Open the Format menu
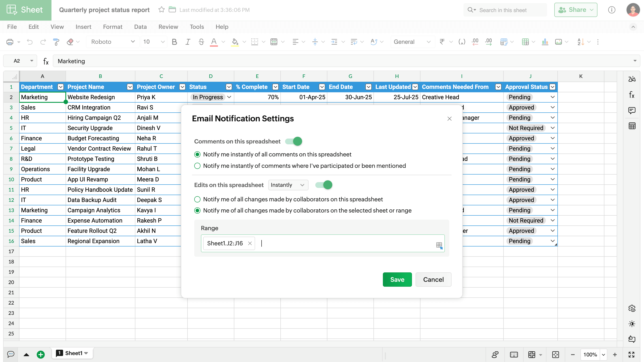644x362 pixels. [x=113, y=27]
